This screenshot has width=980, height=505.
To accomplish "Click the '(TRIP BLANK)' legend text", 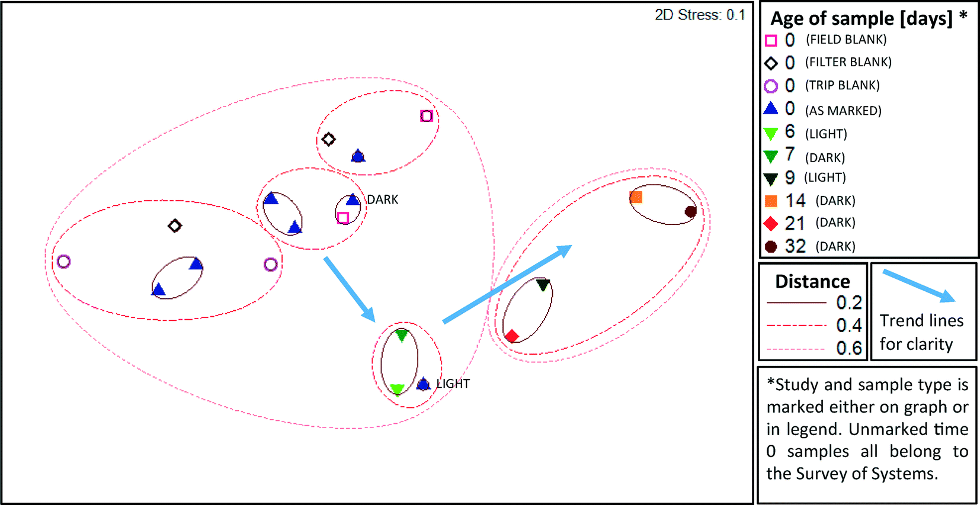I will tap(843, 85).
